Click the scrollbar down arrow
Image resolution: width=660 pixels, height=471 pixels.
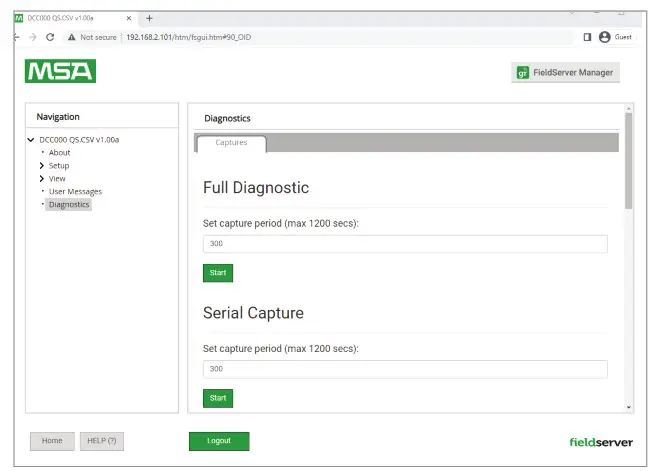tap(628, 407)
